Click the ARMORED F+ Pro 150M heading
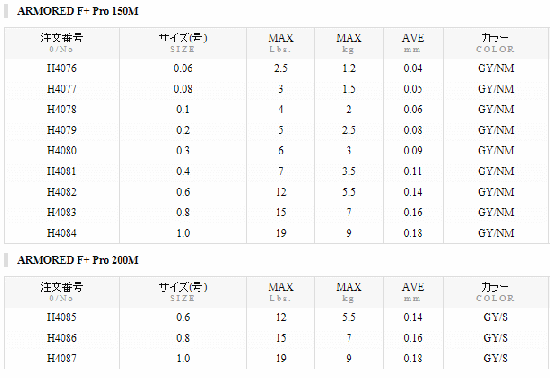Image resolution: width=550 pixels, height=378 pixels. point(78,11)
